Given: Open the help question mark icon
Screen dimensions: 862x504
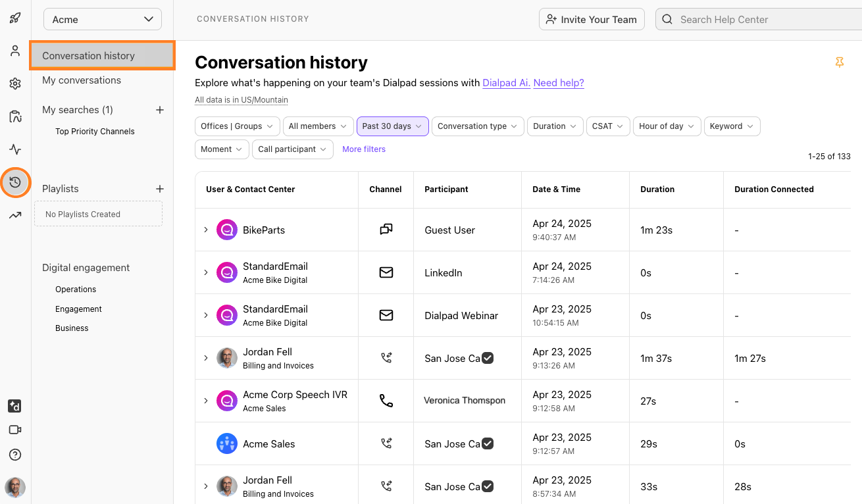Looking at the screenshot, I should pos(15,455).
